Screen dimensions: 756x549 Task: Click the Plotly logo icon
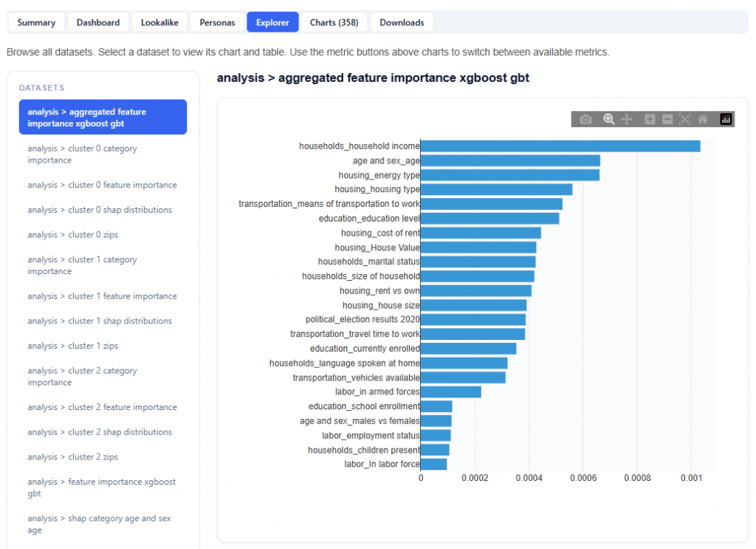(726, 119)
